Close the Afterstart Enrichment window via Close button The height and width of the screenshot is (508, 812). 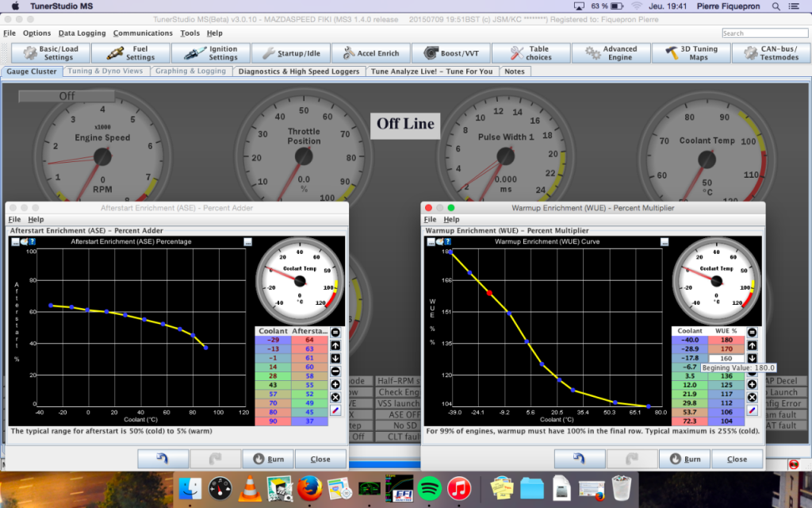tap(320, 459)
